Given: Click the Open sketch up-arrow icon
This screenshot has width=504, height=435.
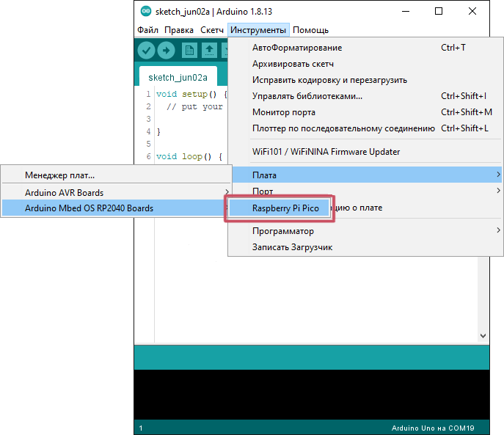Looking at the screenshot, I should click(209, 51).
